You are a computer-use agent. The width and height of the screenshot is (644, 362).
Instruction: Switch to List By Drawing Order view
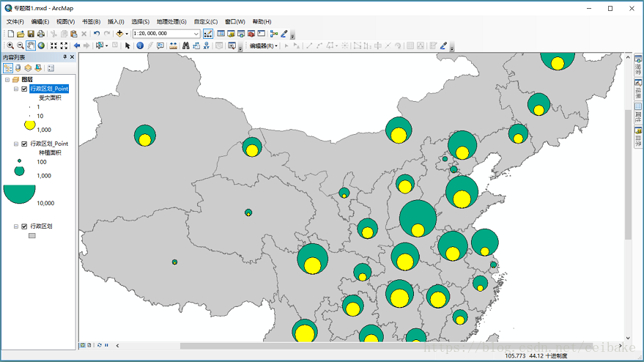click(8, 68)
